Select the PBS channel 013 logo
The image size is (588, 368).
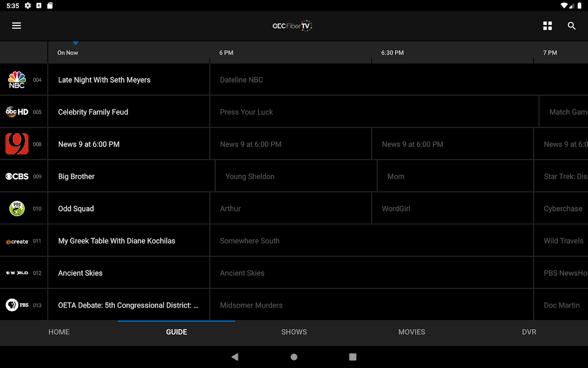pos(17,305)
